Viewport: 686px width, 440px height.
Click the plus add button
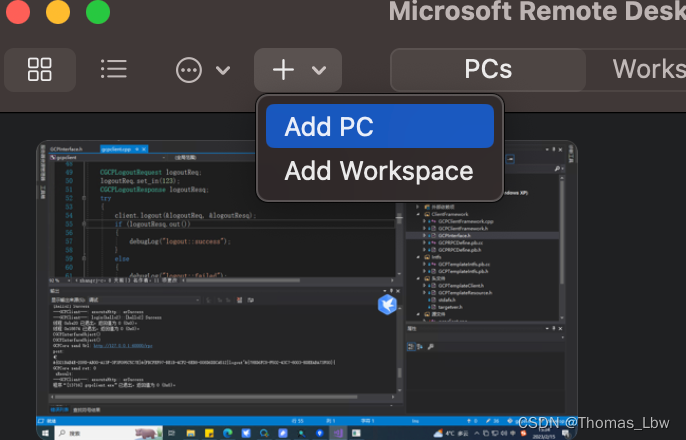coord(283,70)
